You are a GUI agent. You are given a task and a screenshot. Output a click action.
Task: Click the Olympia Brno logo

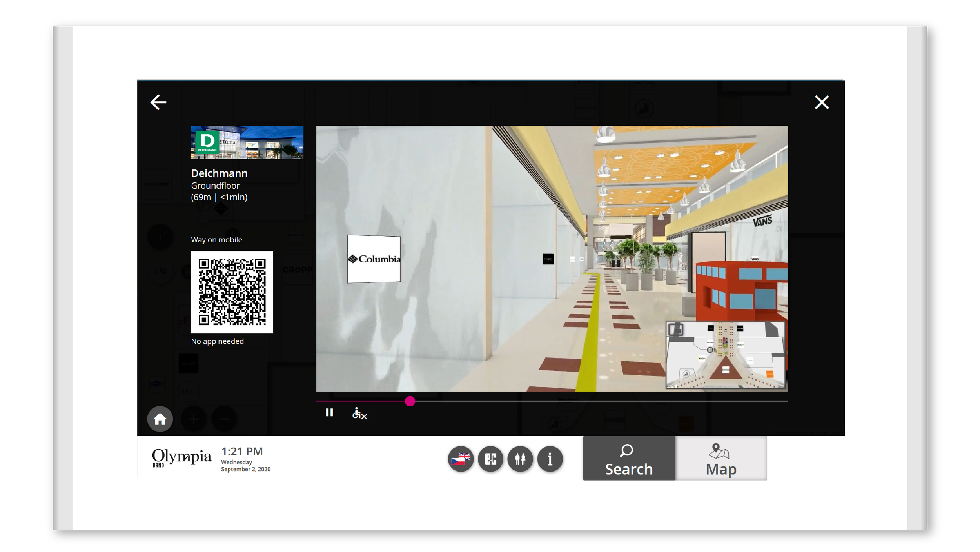click(181, 458)
